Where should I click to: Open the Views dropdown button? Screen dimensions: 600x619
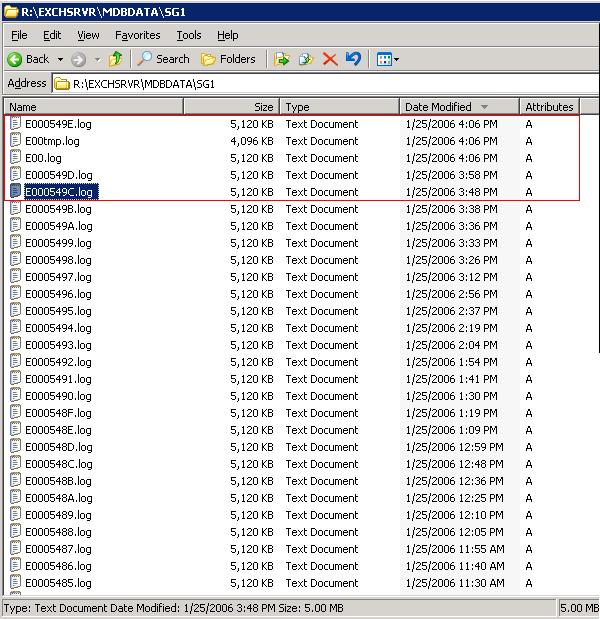coord(388,60)
